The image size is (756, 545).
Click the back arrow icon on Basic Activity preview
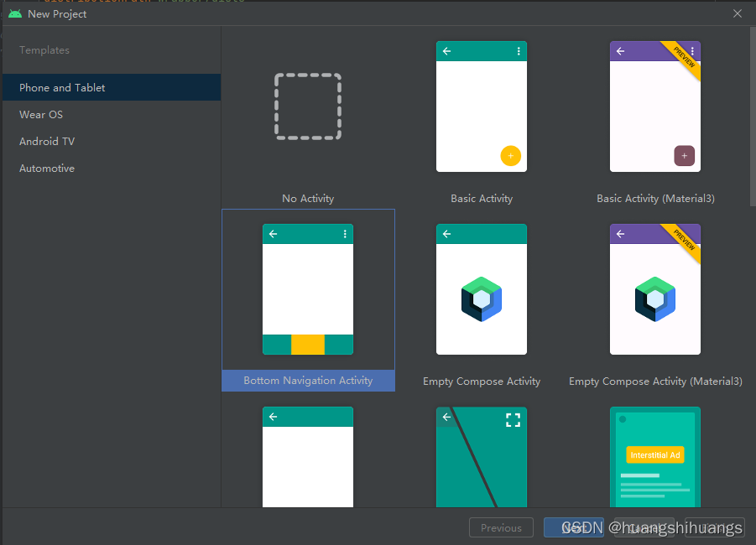tap(446, 51)
